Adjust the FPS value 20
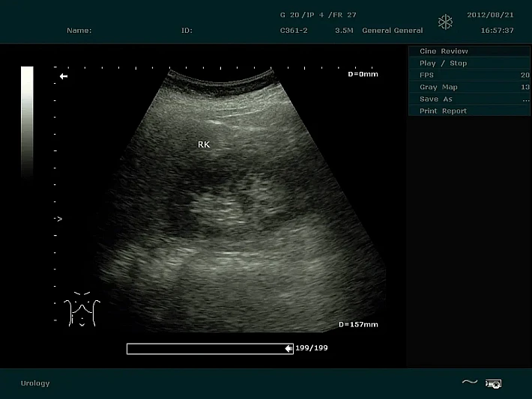This screenshot has width=532, height=399. point(525,75)
